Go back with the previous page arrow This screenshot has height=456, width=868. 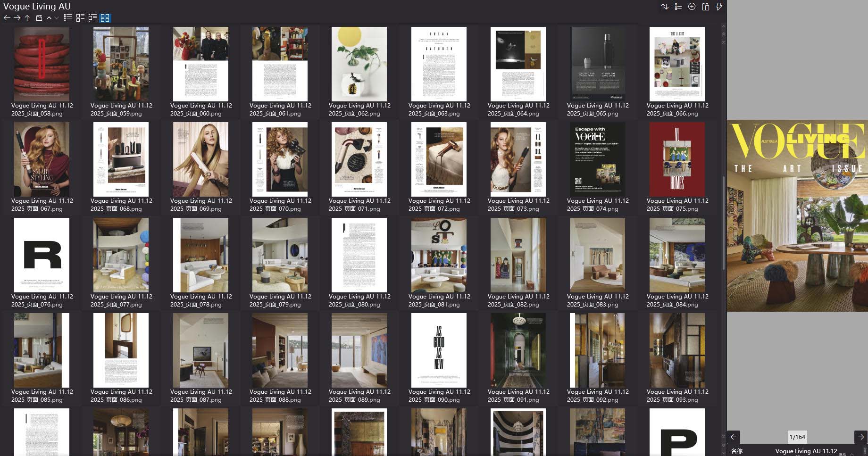coord(734,437)
